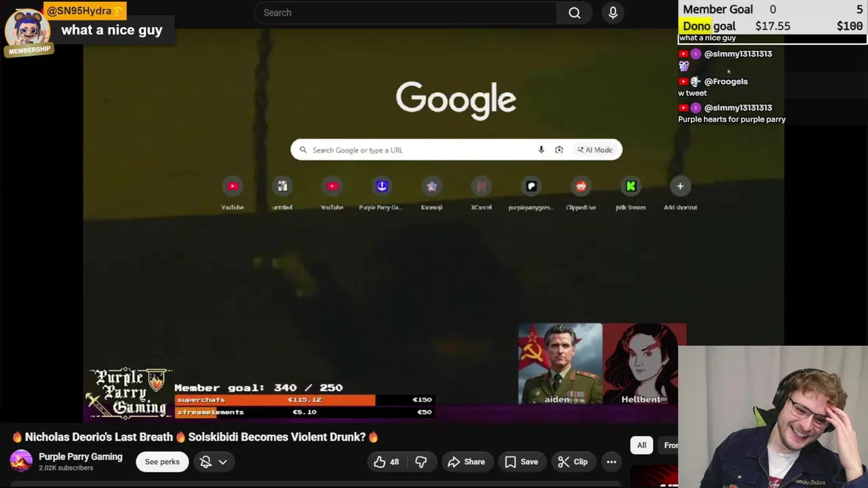Dislike the video
Viewport: 868px width, 488px height.
(x=420, y=462)
